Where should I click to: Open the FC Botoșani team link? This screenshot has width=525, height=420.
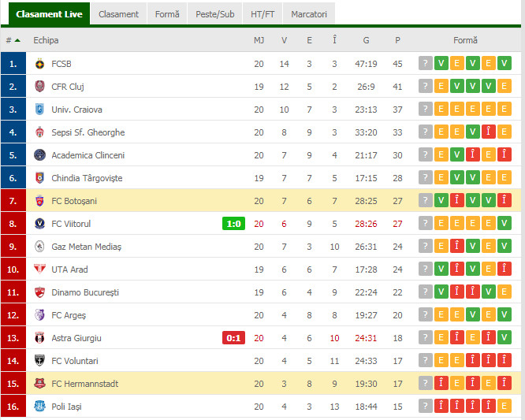coord(74,201)
